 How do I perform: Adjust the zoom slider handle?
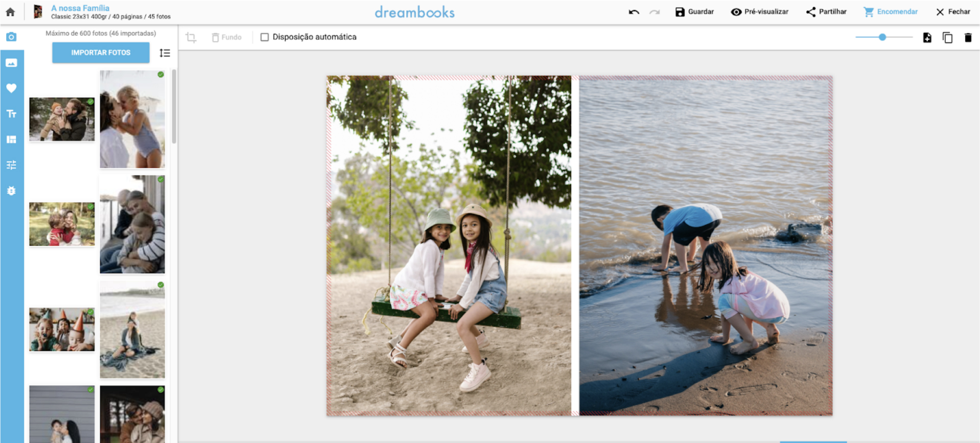click(x=882, y=37)
